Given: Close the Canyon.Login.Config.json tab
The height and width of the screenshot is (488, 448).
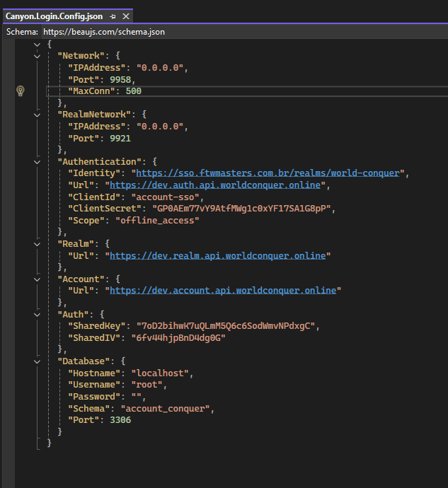Looking at the screenshot, I should click(126, 16).
